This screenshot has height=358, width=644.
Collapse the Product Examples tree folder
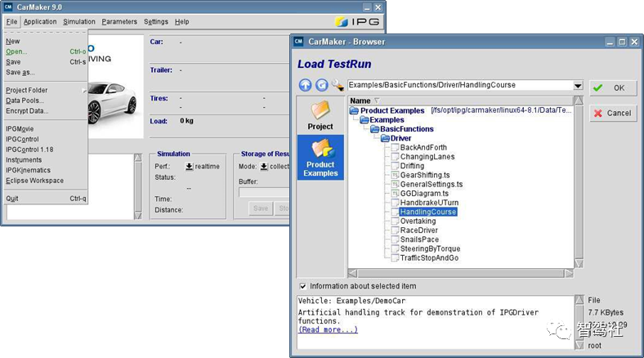point(354,111)
